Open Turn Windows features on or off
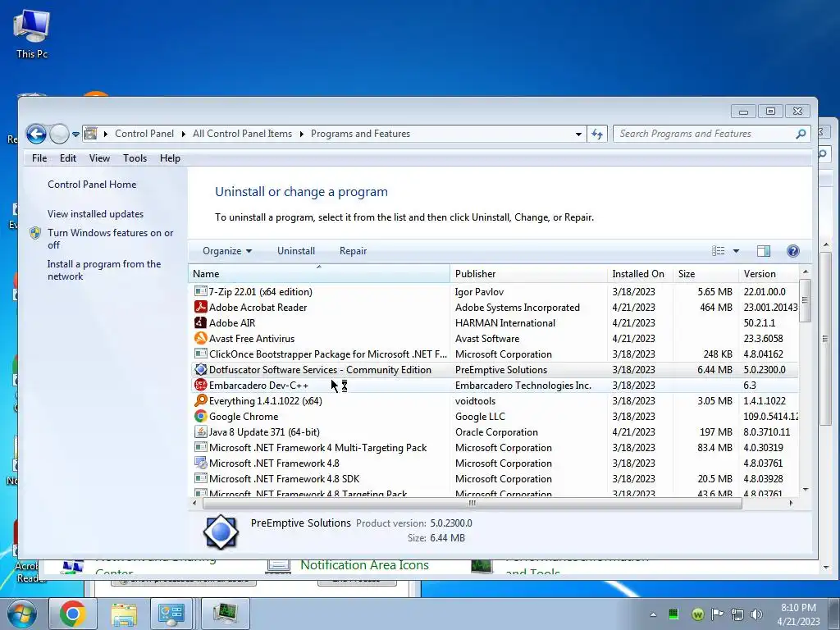 click(111, 239)
